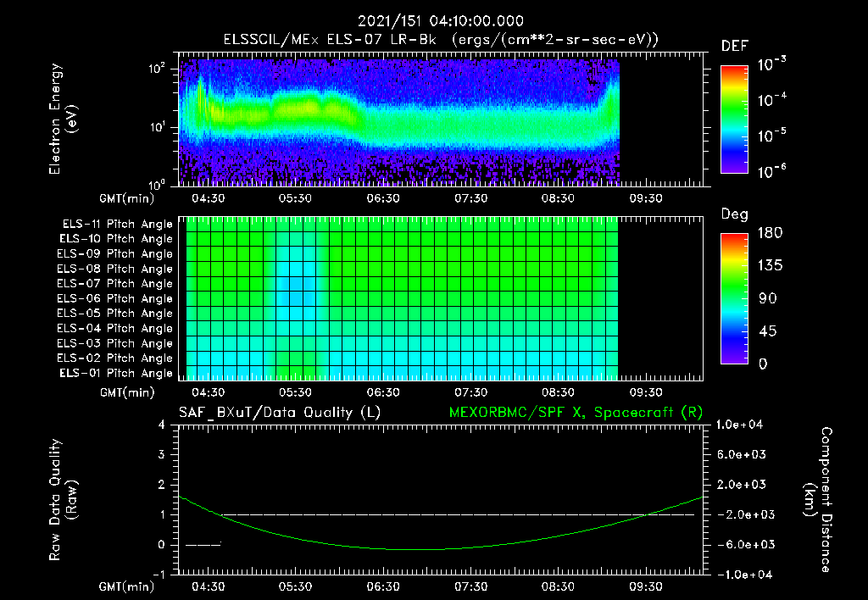The height and width of the screenshot is (600, 868).
Task: Click the 06:30 time label under pitch angle panel
Action: coord(383,393)
